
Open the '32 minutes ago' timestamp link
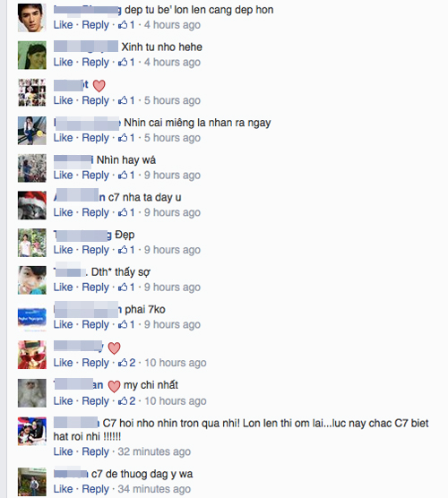pos(154,451)
